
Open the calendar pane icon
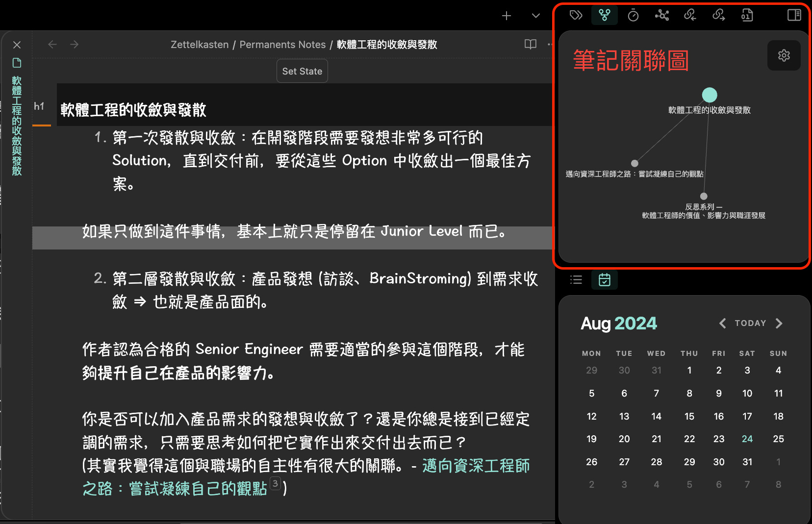[605, 280]
